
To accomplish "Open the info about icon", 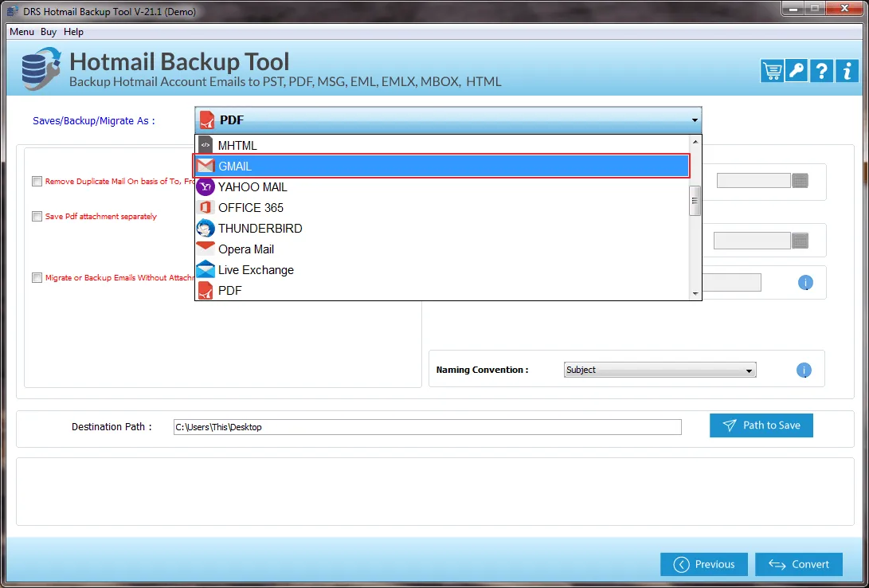I will pos(846,72).
